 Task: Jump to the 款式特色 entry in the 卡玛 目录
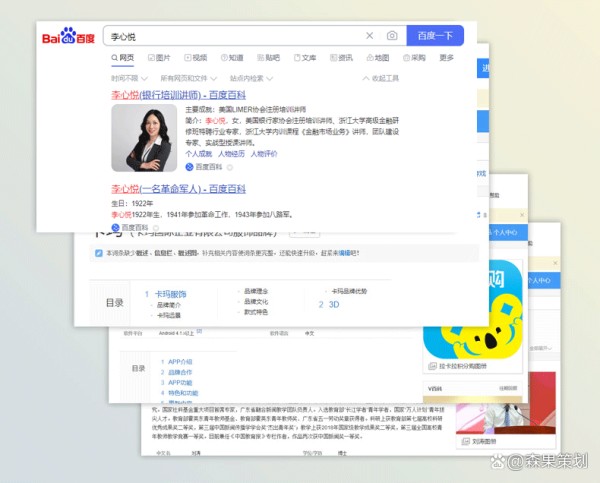pos(256,312)
